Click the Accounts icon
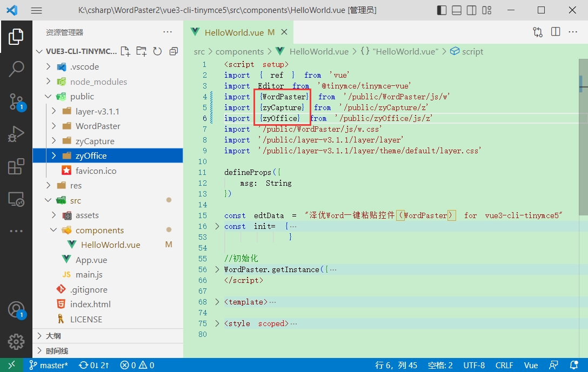 (x=16, y=309)
